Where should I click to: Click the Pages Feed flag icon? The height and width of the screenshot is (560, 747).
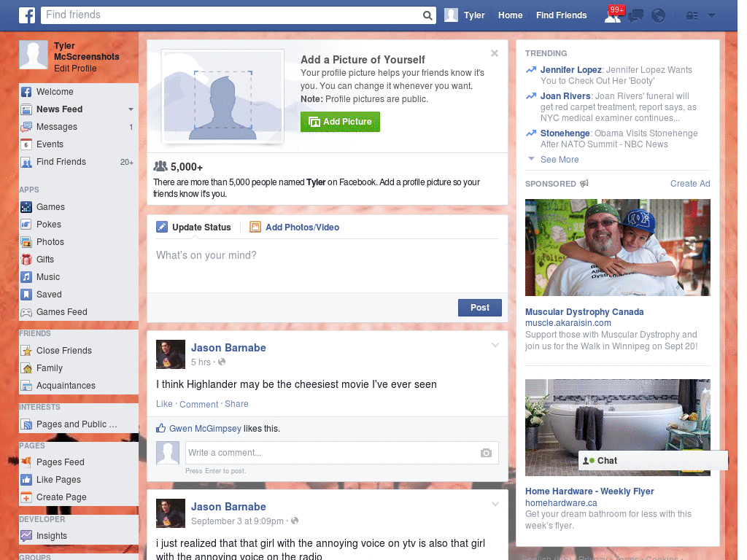pyautogui.click(x=26, y=462)
